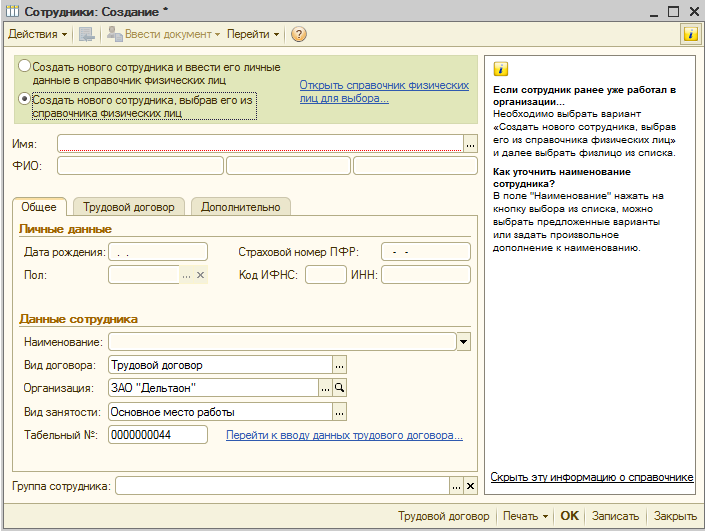This screenshot has height=531, width=705.
Task: Click the ИНН input field
Action: click(426, 275)
